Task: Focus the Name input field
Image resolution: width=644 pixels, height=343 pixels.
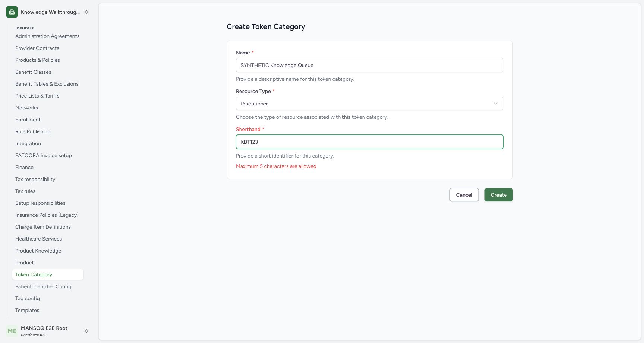Action: point(369,65)
